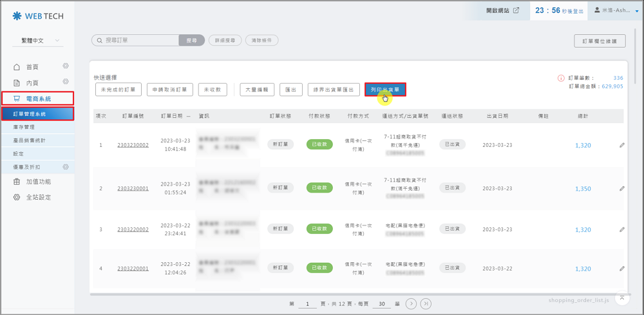The image size is (644, 315).
Task: Sort by the 訂單日期 column header
Action: (175, 116)
